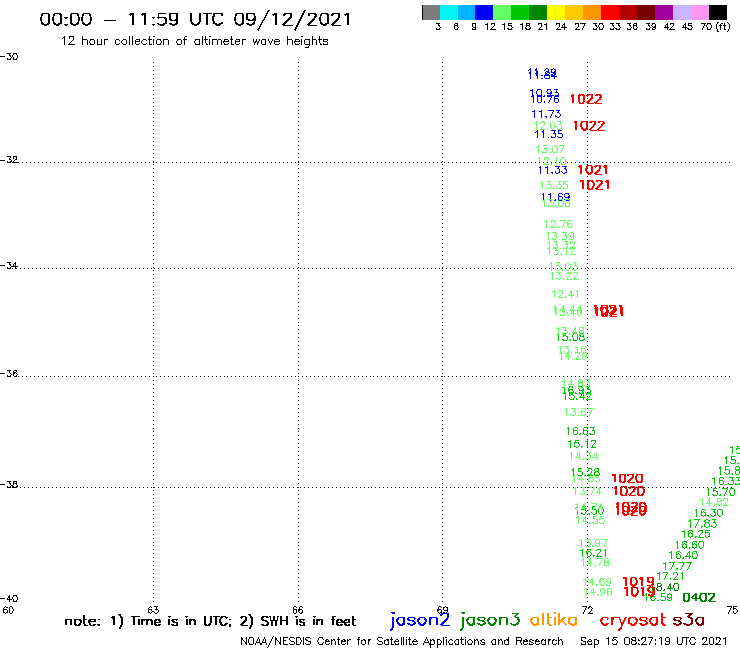Select the bright red swatch in the color scale
The image size is (740, 650).
[x=610, y=12]
